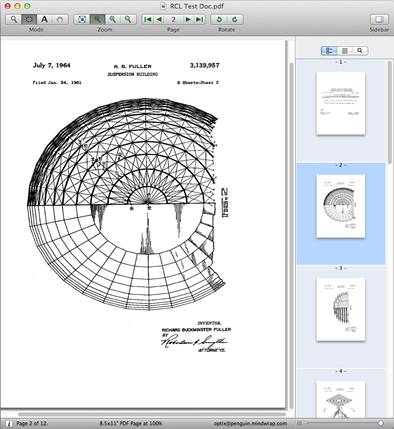Click the thumbnail size slider knob
The height and width of the screenshot is (429, 394).
click(x=381, y=423)
